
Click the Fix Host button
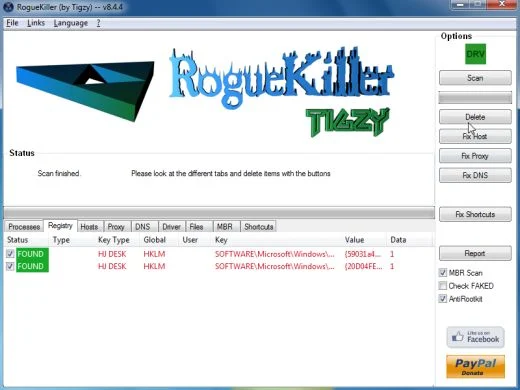(x=475, y=136)
